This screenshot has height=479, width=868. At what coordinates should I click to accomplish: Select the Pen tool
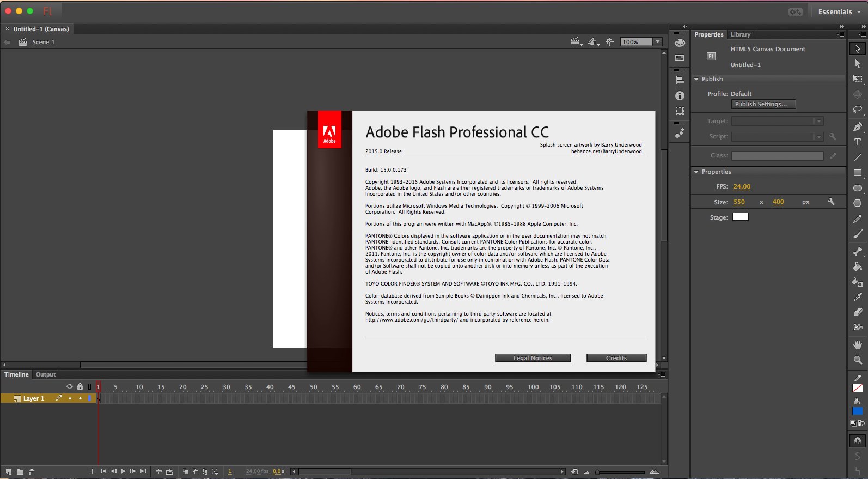(858, 127)
